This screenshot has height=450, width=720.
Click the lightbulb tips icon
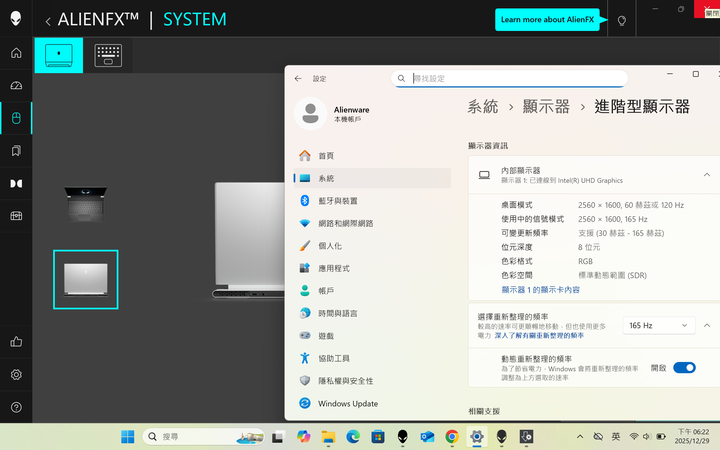click(x=621, y=20)
